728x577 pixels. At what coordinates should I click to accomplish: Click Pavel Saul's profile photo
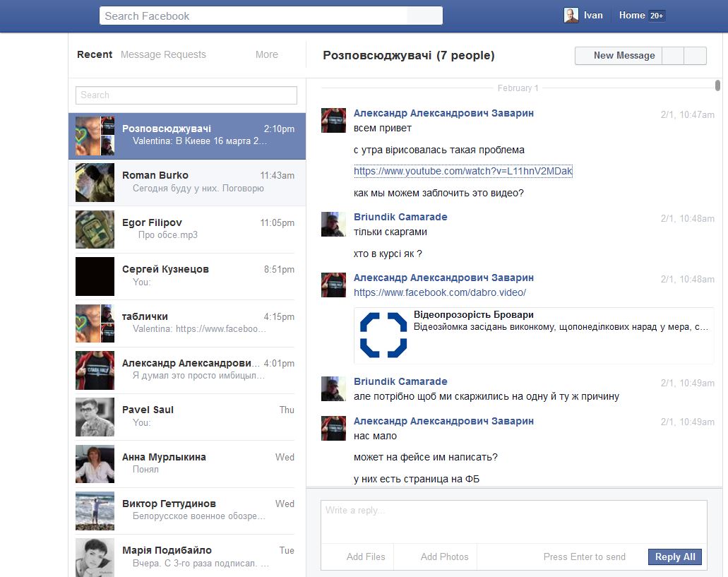(95, 417)
